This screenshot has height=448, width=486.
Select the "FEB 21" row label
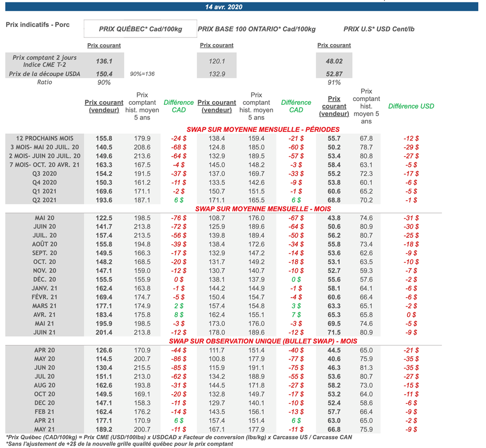[x=45, y=412]
